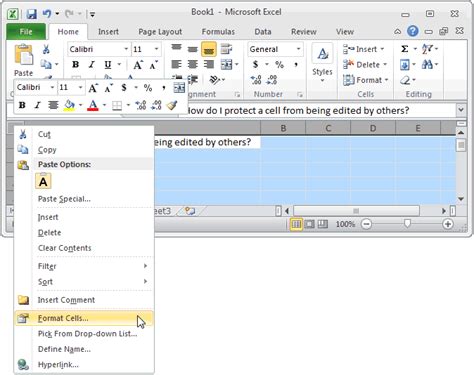Open the Cells Insert dropdown arrow
474x375 pixels.
pyautogui.click(x=382, y=49)
